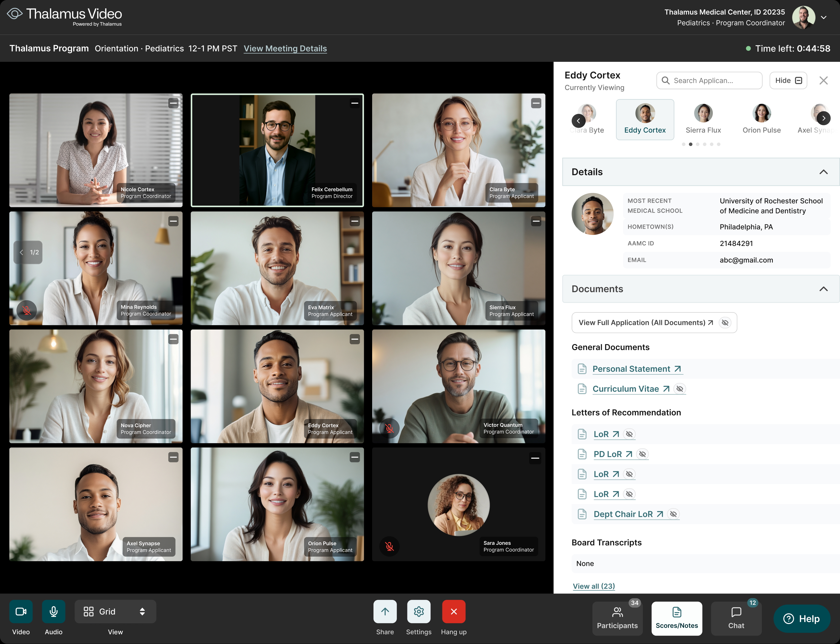Screen dimensions: 840x644
Task: Open View Meeting Details link
Action: (x=285, y=49)
